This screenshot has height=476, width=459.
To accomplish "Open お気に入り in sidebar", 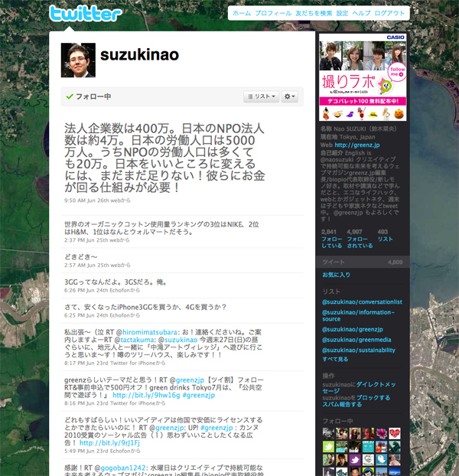I will click(336, 275).
